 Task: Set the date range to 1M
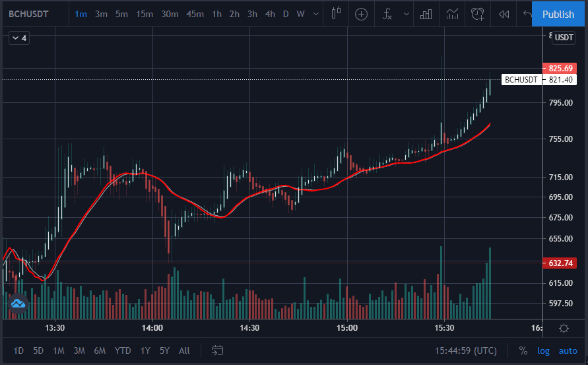point(59,350)
